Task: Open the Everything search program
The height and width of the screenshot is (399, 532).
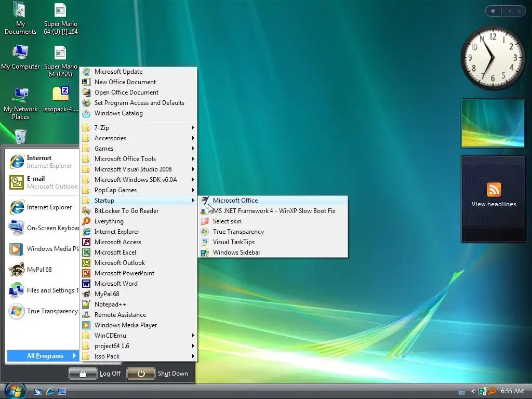Action: pos(138,221)
